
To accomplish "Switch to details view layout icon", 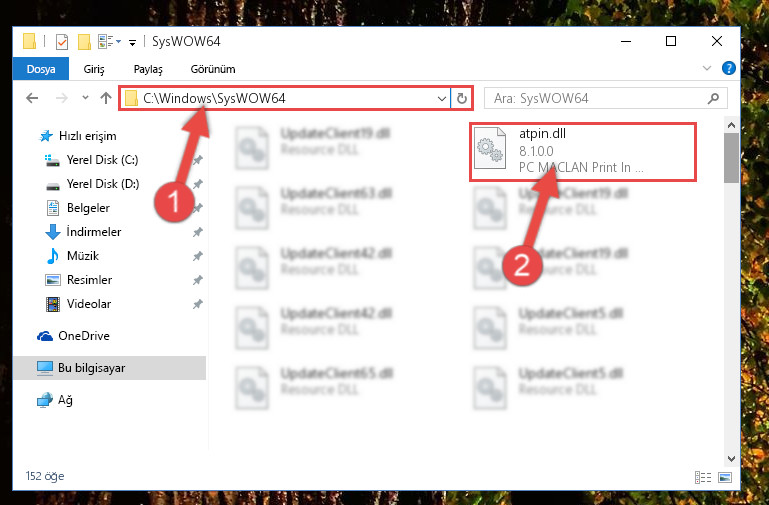I will 703,477.
